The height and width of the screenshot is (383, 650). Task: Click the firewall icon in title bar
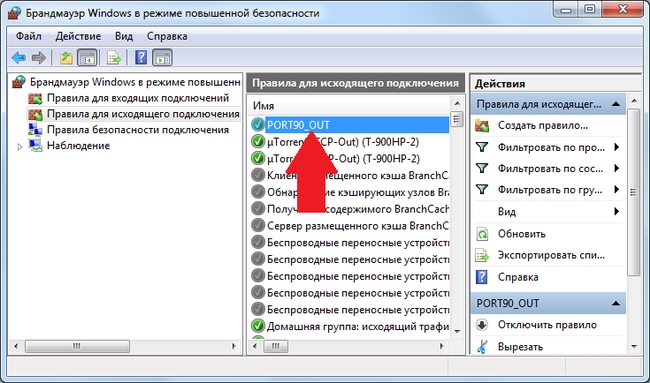[15, 13]
